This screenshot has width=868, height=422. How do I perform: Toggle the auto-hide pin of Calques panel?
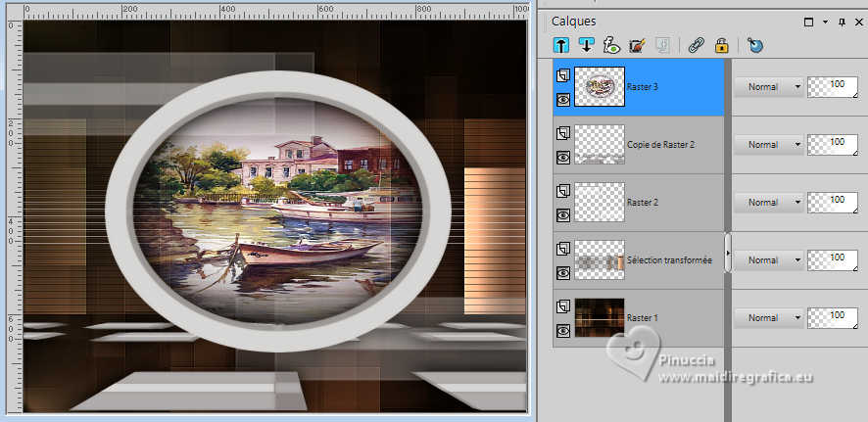(842, 23)
